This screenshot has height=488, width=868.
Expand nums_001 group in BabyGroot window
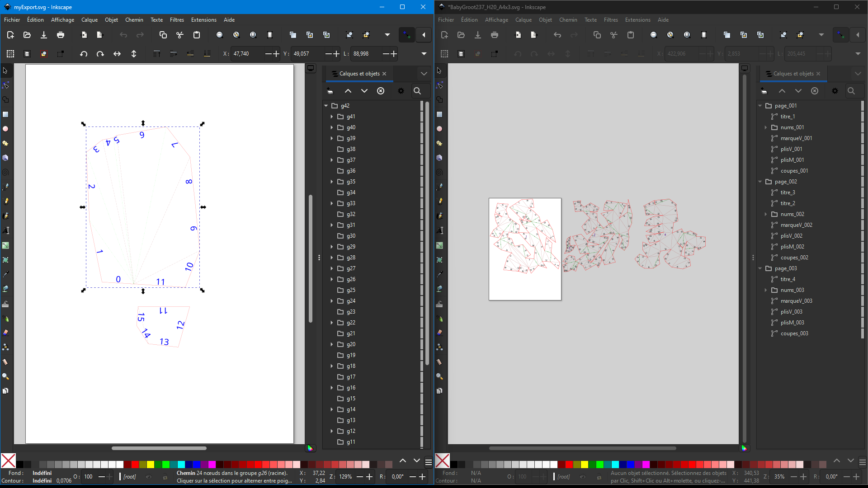coord(766,127)
